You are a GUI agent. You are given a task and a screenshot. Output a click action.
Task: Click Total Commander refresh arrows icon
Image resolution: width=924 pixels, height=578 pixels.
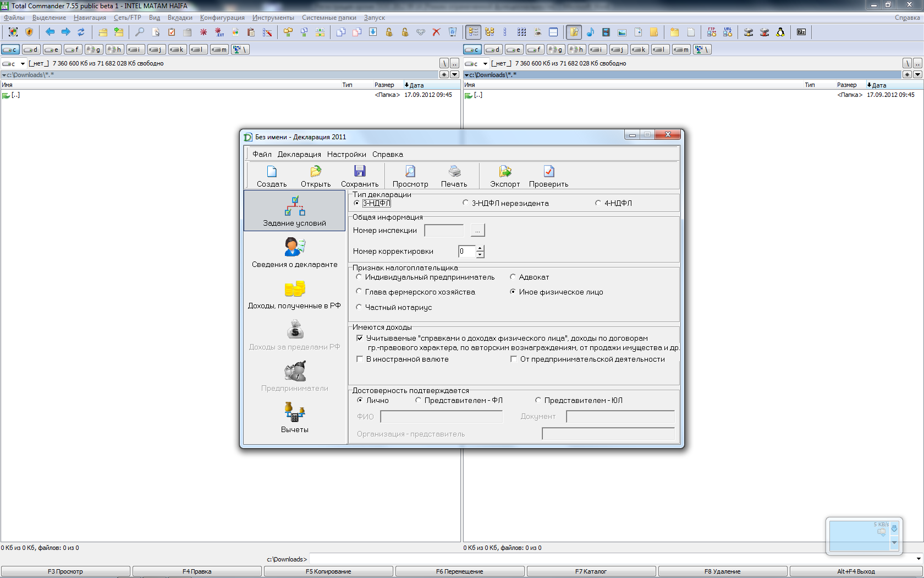[x=81, y=32]
